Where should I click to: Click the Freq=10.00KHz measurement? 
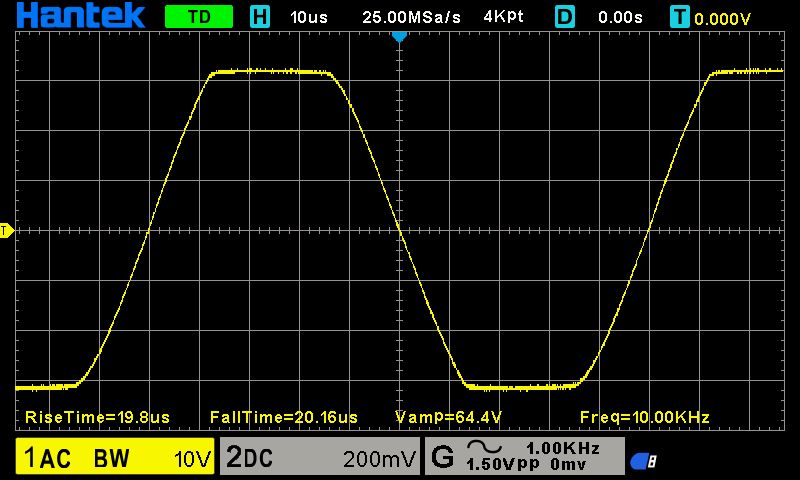pyautogui.click(x=645, y=417)
